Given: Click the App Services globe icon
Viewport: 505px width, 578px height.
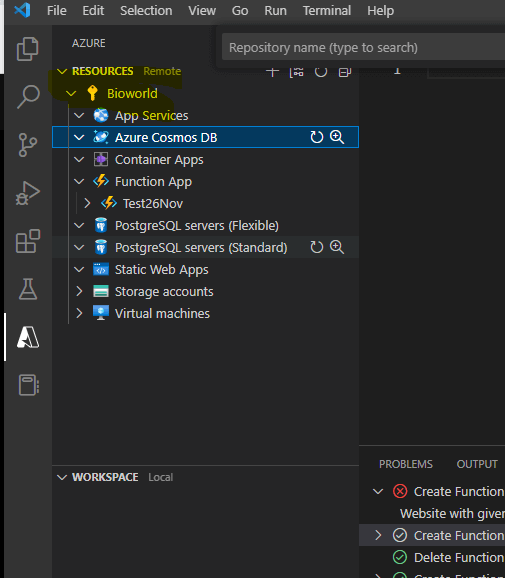Looking at the screenshot, I should [101, 115].
